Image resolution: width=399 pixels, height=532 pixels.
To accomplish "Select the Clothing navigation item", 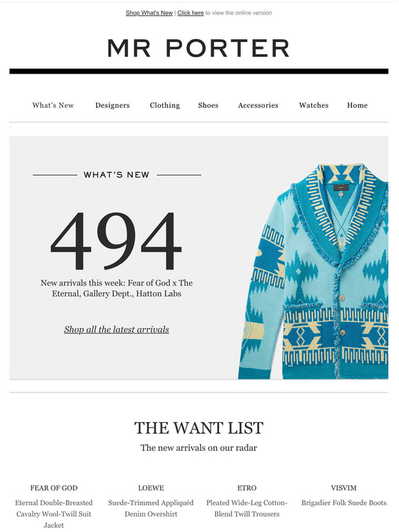I will click(164, 105).
